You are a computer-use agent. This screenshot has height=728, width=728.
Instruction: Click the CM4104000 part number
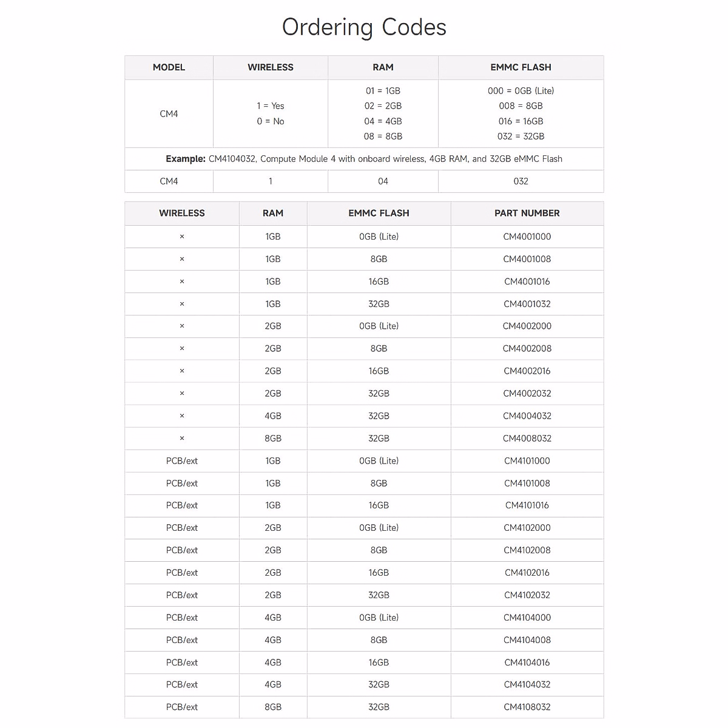527,617
